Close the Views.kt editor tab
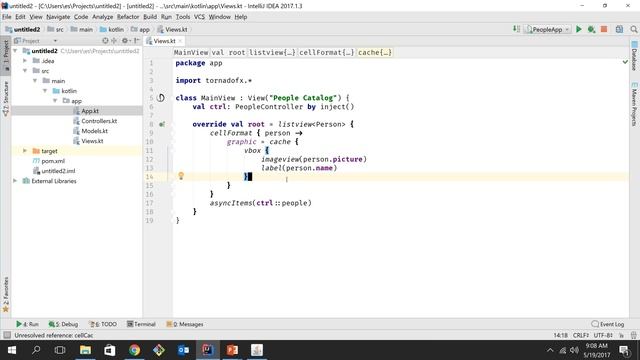 [180, 41]
